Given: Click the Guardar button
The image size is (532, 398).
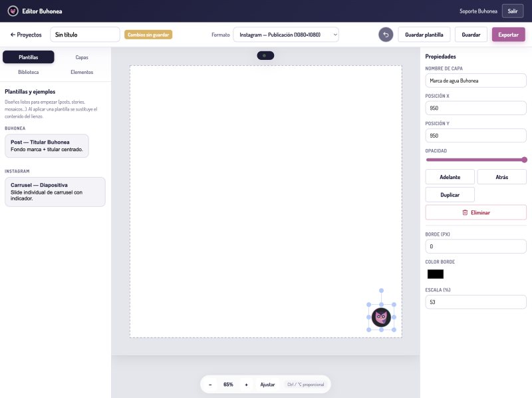Looking at the screenshot, I should coord(471,35).
